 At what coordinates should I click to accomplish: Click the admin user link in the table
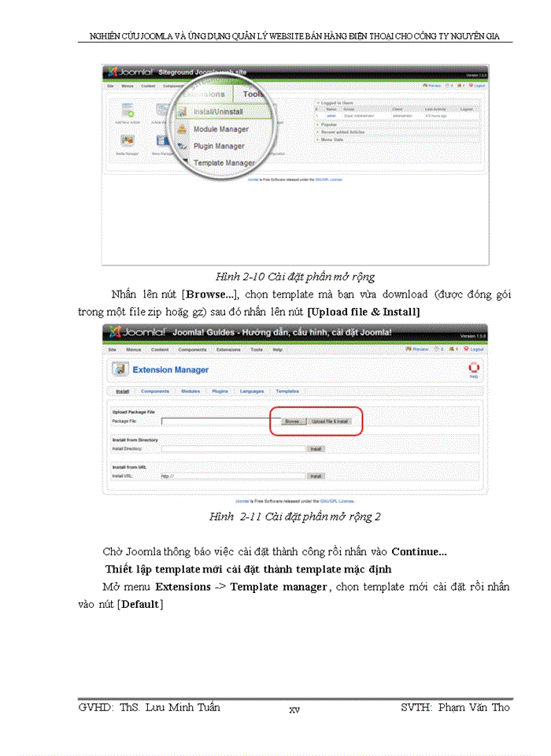click(x=331, y=117)
